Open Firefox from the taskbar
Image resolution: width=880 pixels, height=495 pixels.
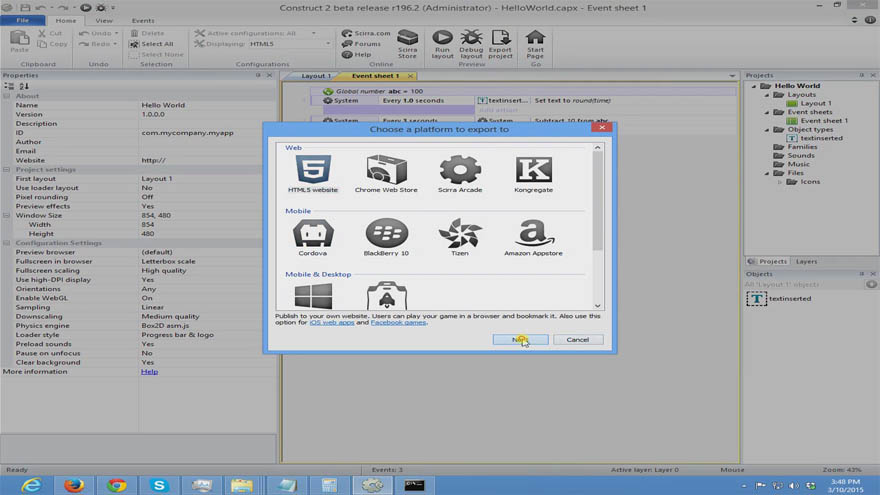click(74, 485)
